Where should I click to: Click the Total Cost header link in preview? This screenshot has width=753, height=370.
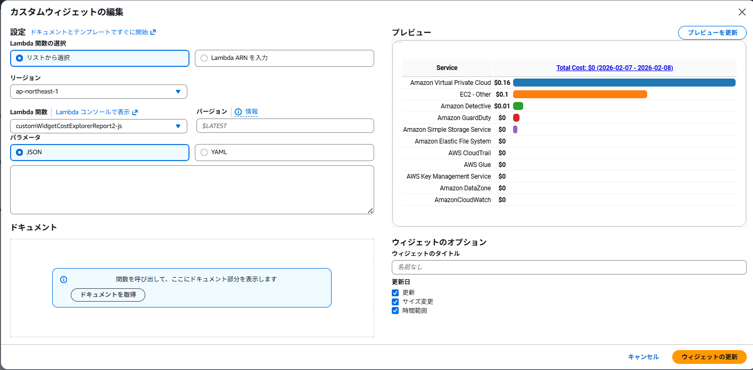614,68
